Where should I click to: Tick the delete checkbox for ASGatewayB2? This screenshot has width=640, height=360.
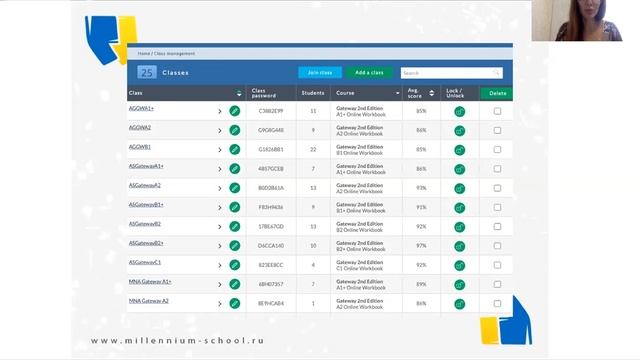point(497,226)
